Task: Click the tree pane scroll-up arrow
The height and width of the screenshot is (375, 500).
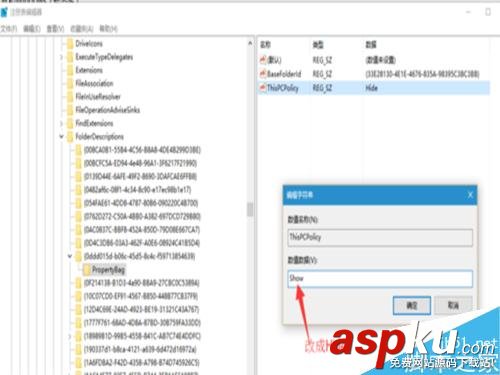Action: point(250,43)
